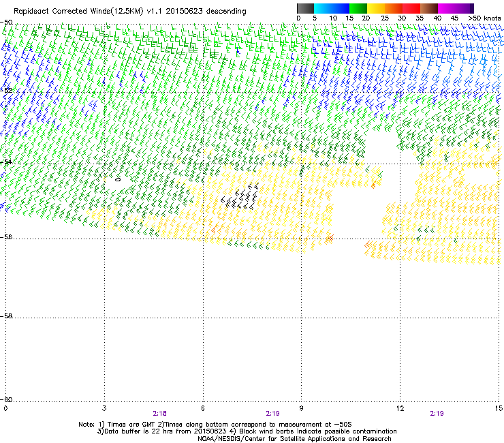
Task: Click the longitude 0 axis label
Action: (5, 408)
